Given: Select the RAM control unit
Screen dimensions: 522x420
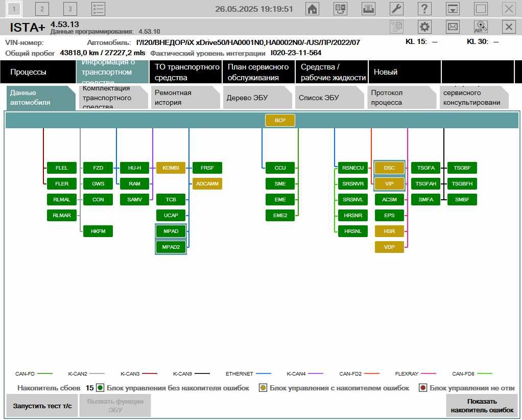Looking at the screenshot, I should click(134, 183).
